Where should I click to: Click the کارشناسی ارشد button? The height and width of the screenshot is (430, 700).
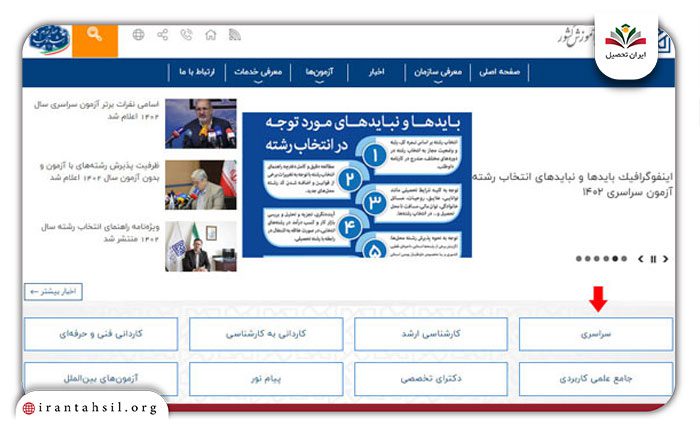tap(431, 334)
